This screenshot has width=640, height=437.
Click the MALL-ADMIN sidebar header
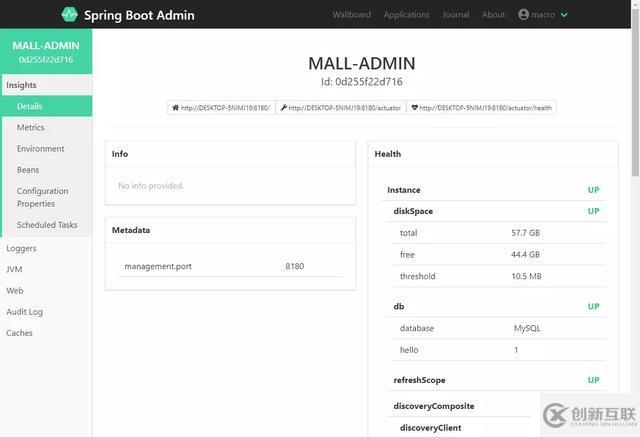pos(46,51)
